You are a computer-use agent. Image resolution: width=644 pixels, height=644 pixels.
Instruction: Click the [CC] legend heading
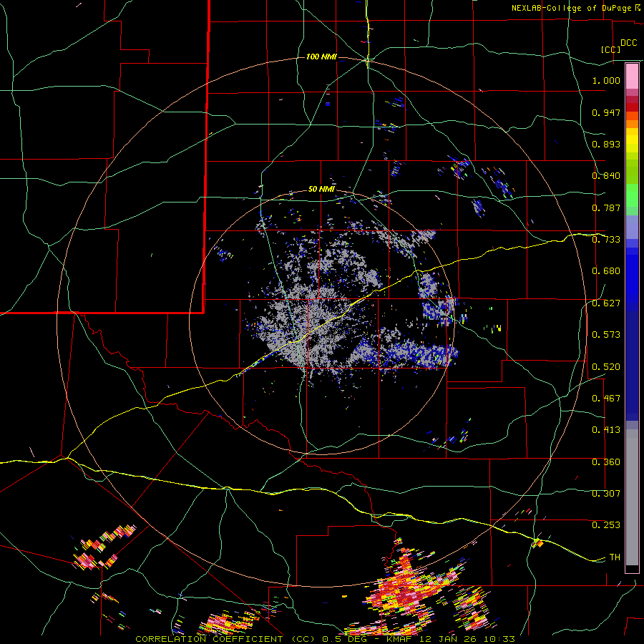pos(611,49)
